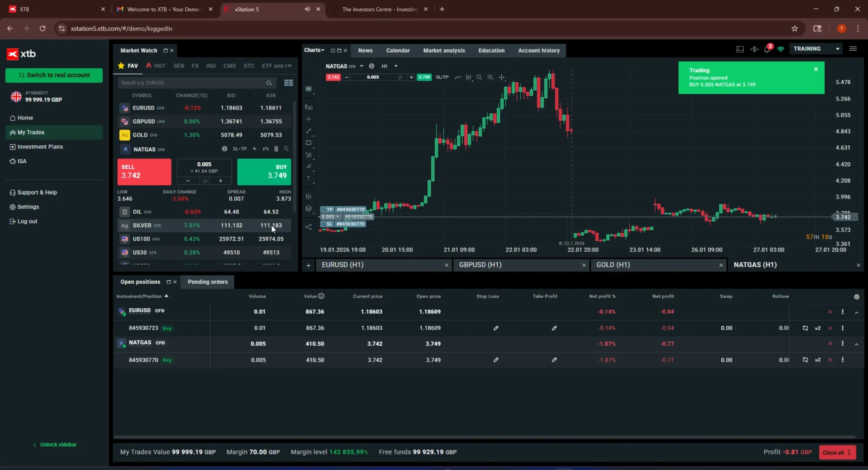Open the f(x) indicators tool

[309, 107]
